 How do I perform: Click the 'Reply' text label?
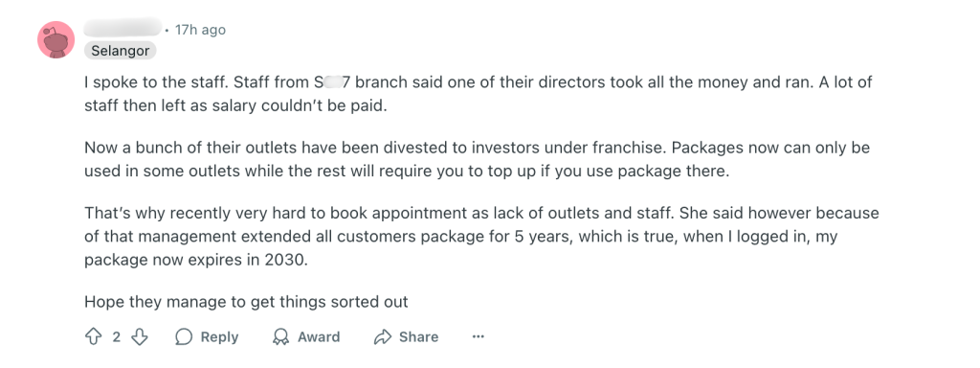click(219, 337)
